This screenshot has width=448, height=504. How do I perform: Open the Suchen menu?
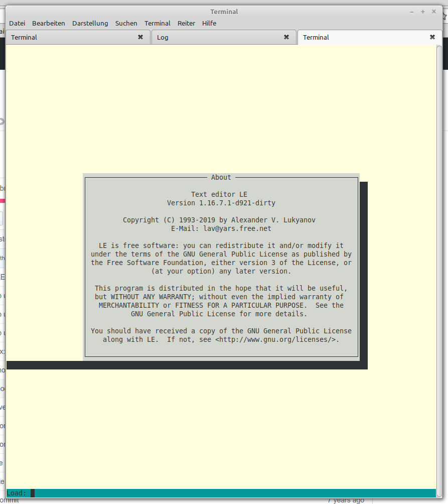pos(126,23)
